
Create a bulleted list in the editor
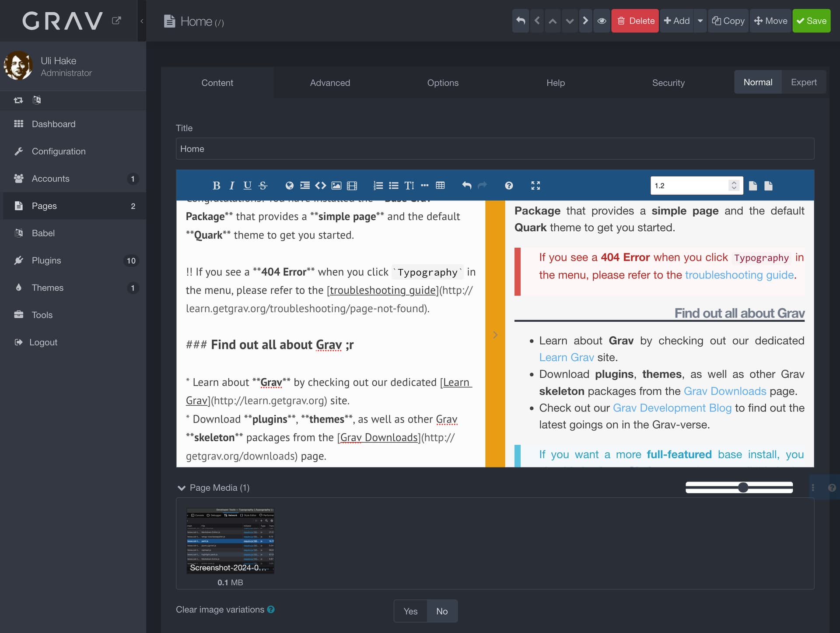(394, 186)
